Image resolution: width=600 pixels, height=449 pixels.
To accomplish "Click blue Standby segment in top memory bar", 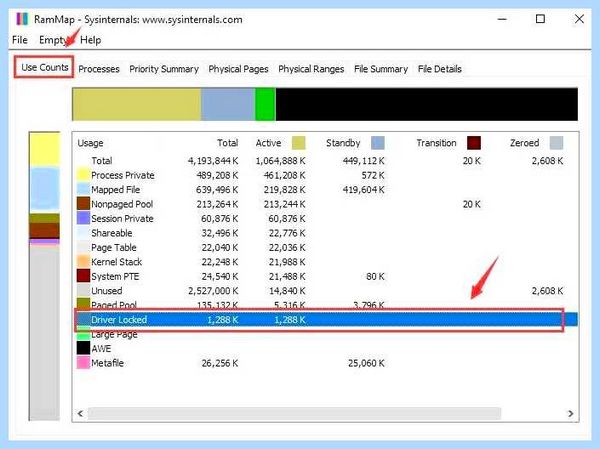I will click(x=228, y=104).
